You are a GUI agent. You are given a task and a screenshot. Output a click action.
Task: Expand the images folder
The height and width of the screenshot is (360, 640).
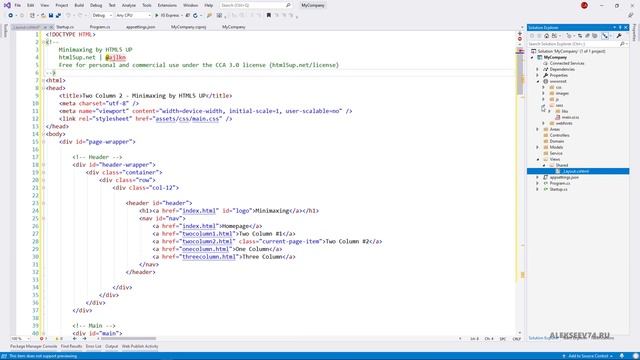[543, 93]
